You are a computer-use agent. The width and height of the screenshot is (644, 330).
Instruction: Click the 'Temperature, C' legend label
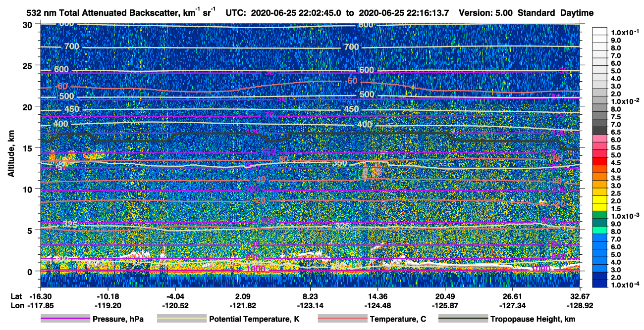(398, 319)
